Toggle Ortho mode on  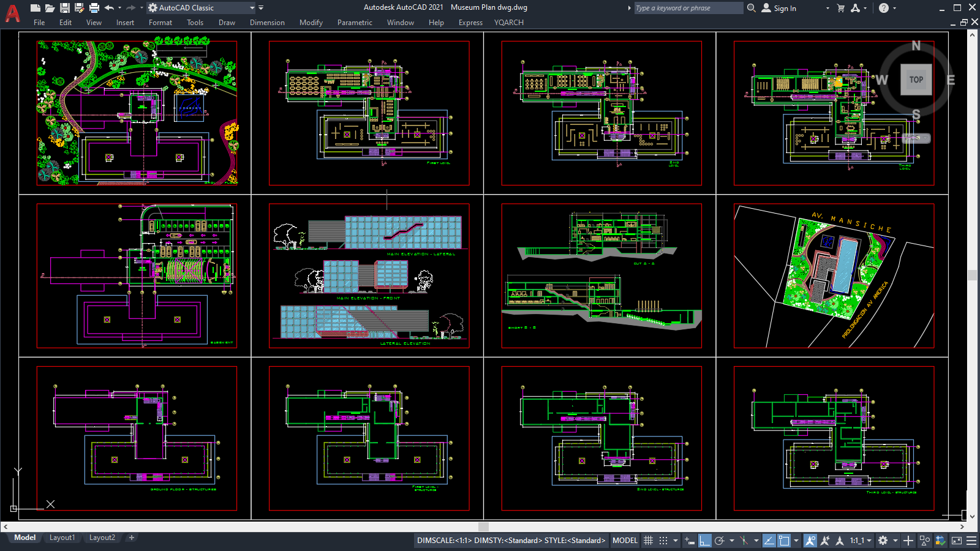[705, 541]
